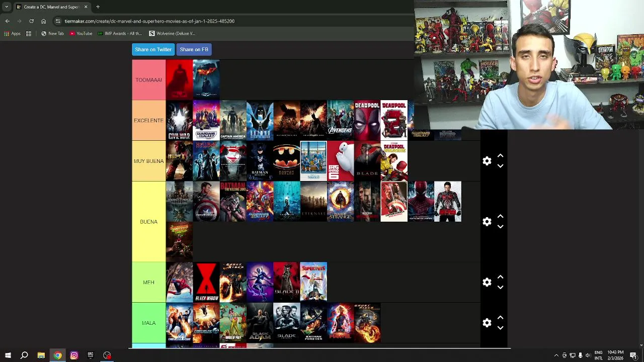Screen dimensions: 644x362
Task: Reload the page in Chrome
Action: tap(31, 21)
